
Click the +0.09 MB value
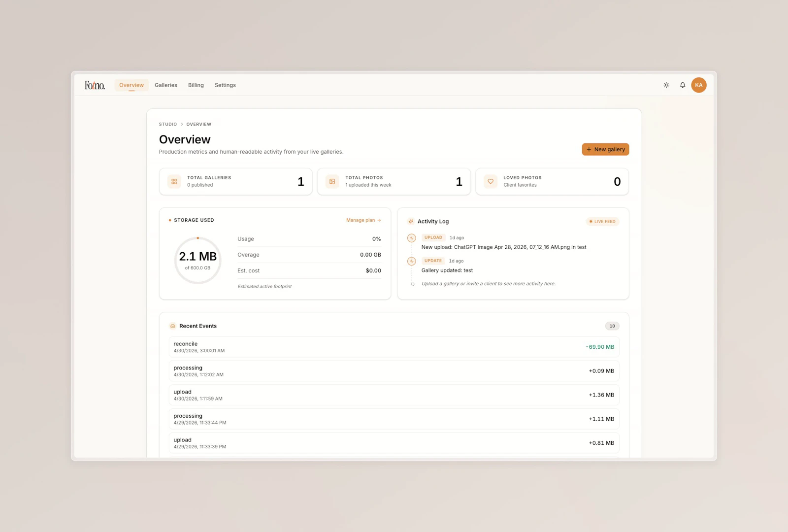[x=601, y=371]
